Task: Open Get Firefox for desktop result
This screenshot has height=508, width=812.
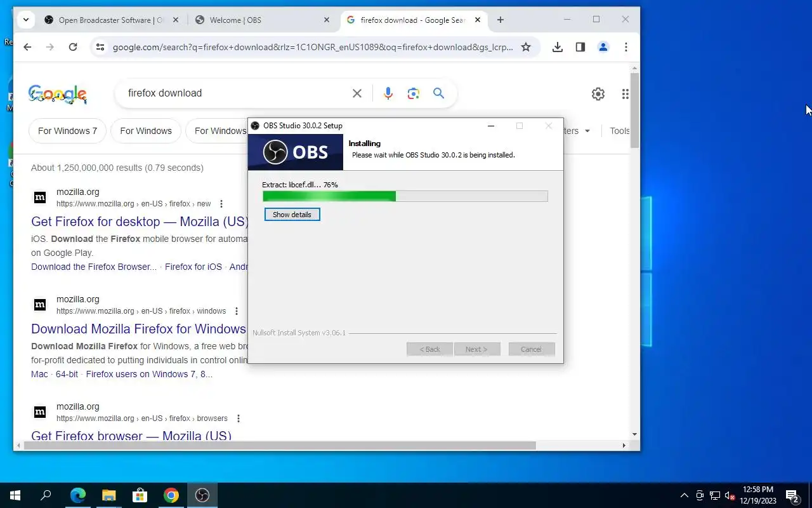Action: [x=140, y=222]
